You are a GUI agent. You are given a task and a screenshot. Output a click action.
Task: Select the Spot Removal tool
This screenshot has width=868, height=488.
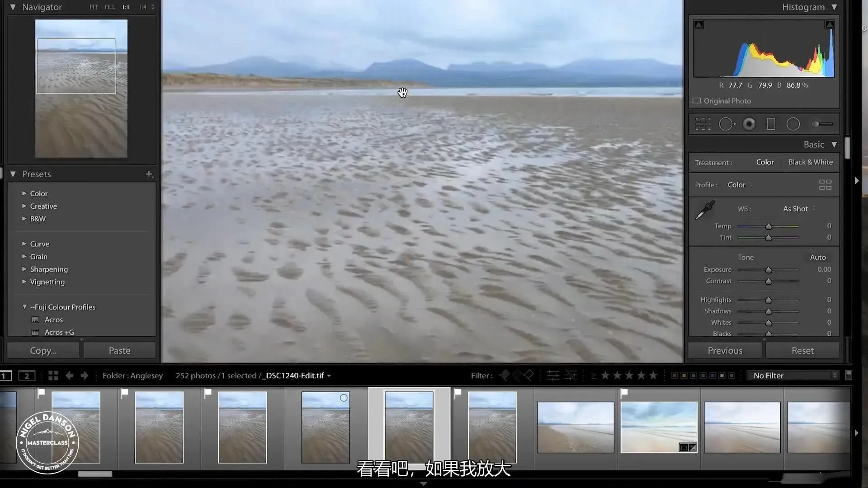726,124
